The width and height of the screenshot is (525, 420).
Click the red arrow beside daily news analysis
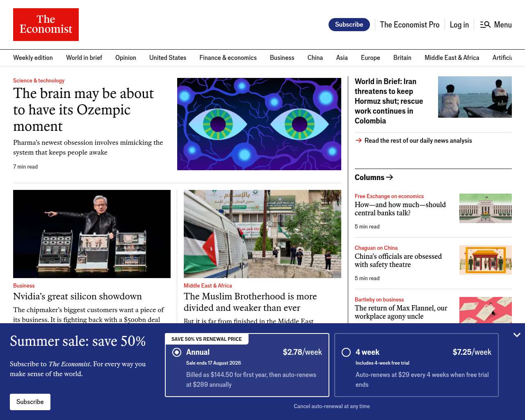pyautogui.click(x=358, y=140)
